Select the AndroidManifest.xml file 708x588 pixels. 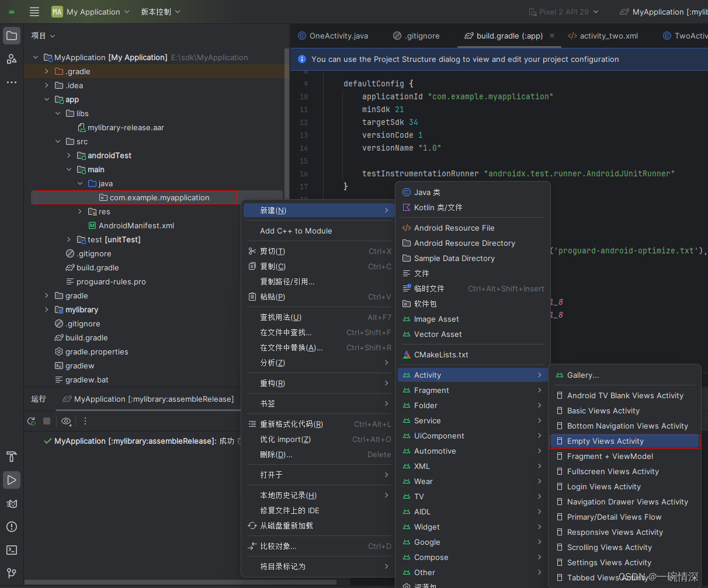(x=134, y=225)
